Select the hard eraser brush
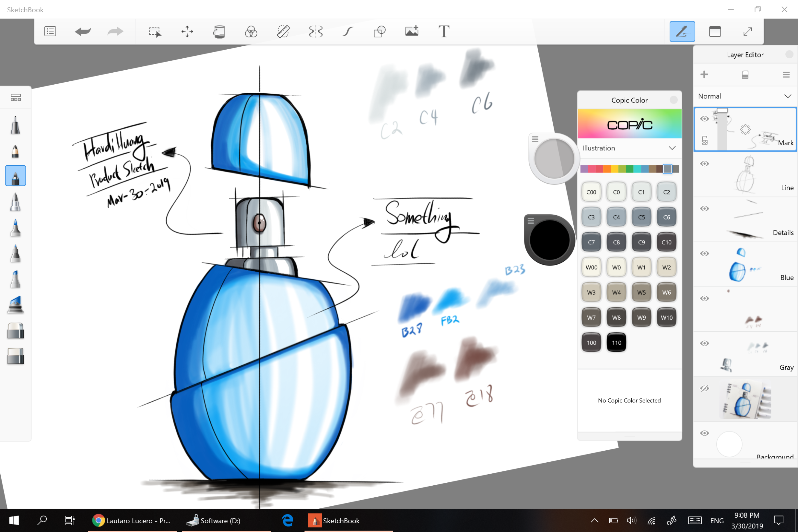Screen dimensions: 798x532 tap(15, 330)
